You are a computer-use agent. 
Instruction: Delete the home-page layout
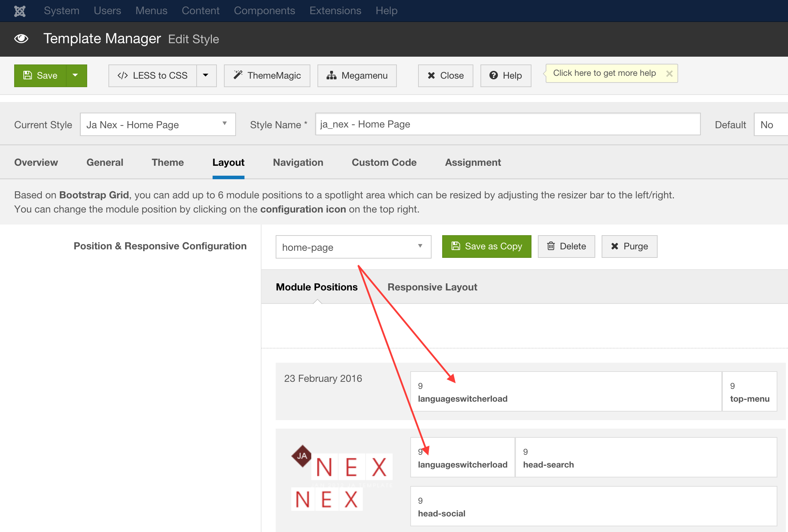pos(567,246)
